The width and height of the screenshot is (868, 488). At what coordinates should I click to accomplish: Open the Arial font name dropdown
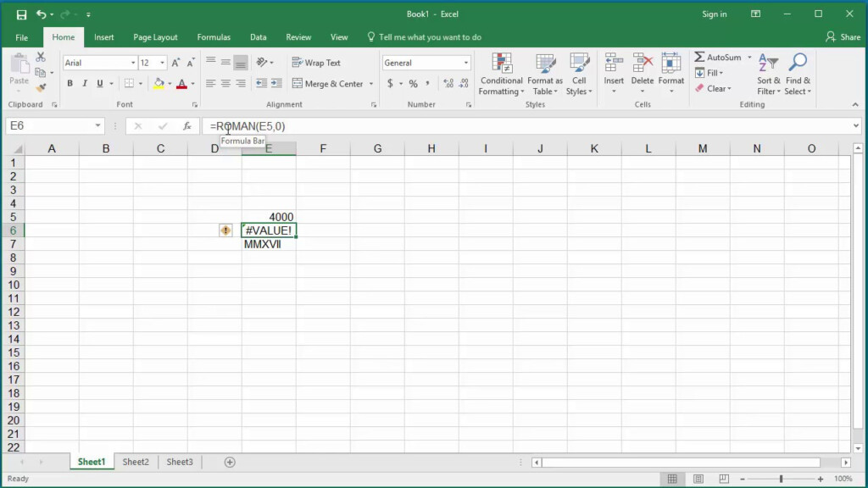(133, 63)
